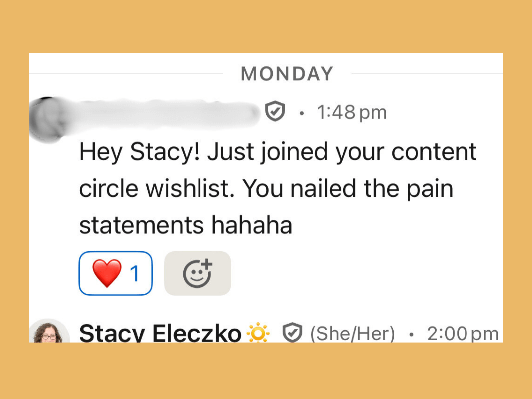
Task: Click the divider line right of MONDAY
Action: coord(427,73)
